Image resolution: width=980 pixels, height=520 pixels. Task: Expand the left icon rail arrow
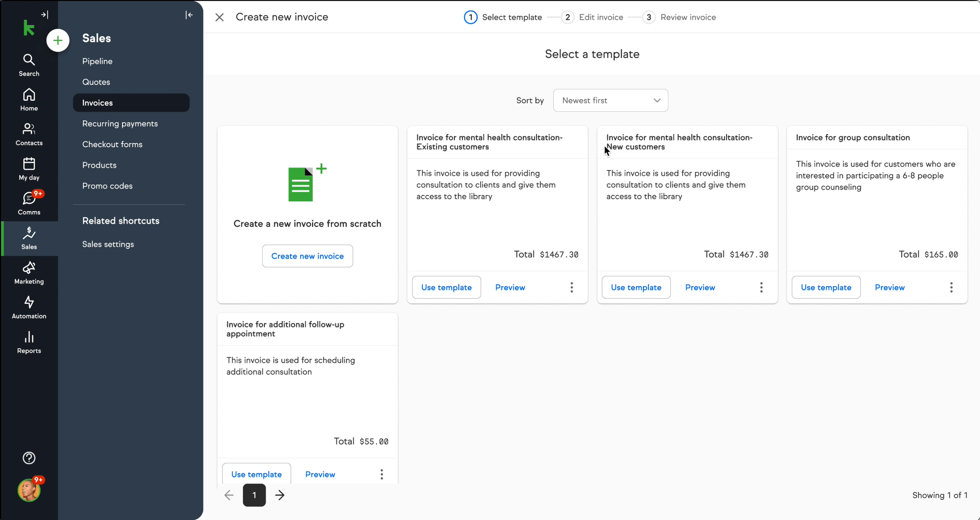(x=45, y=15)
